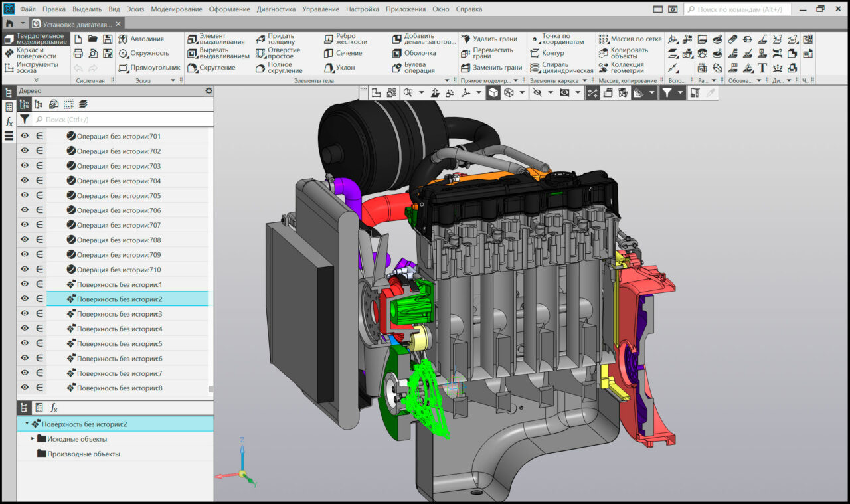Expand the Исходные объекты folder
This screenshot has height=504, width=850.
coord(33,439)
